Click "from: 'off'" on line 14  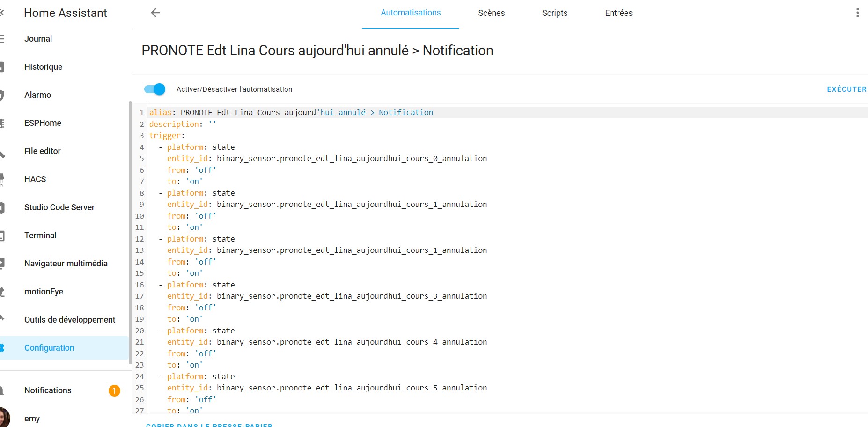pos(192,262)
